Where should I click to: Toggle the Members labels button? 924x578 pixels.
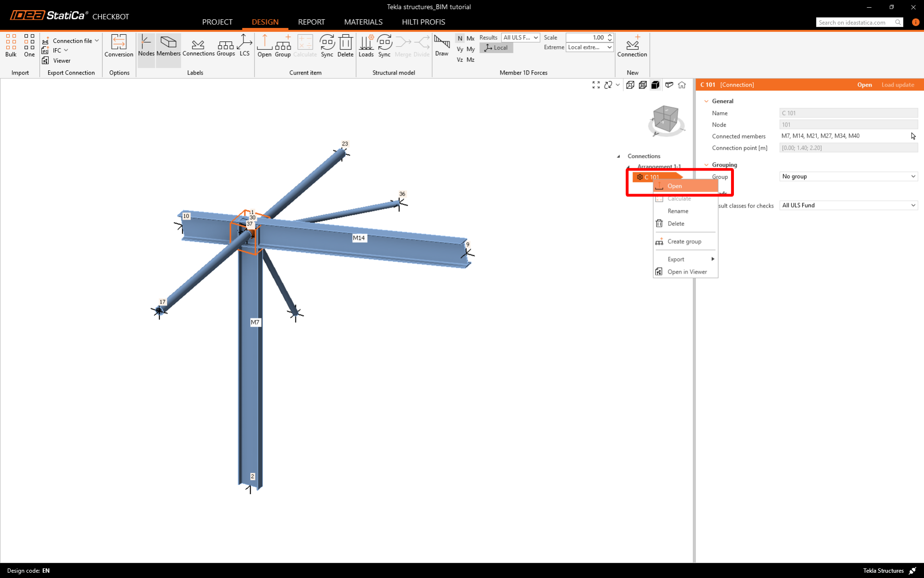click(x=168, y=45)
